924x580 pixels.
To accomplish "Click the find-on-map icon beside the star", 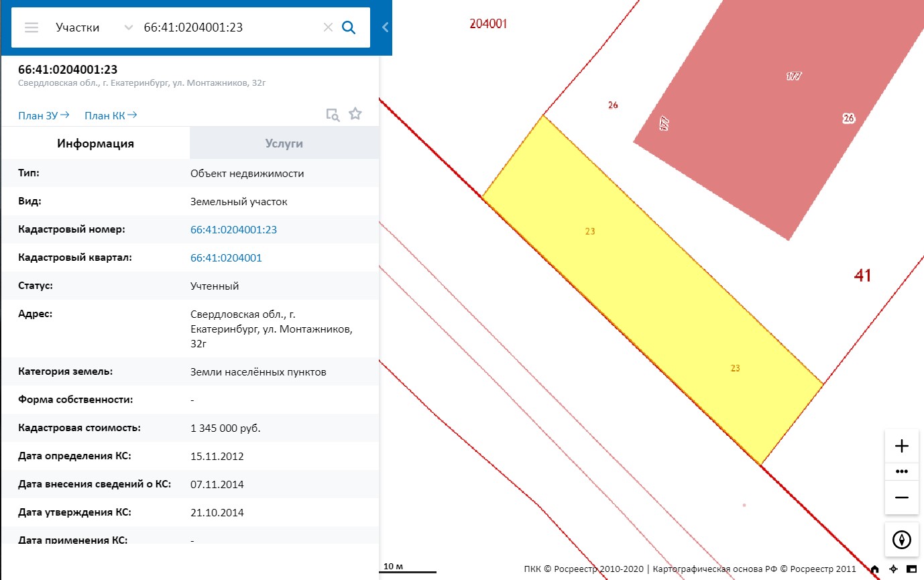I will pos(333,114).
